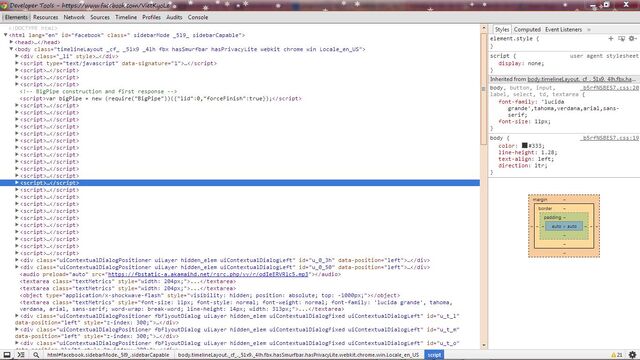
Task: Expand the div class "_li" node
Action: tap(17, 56)
